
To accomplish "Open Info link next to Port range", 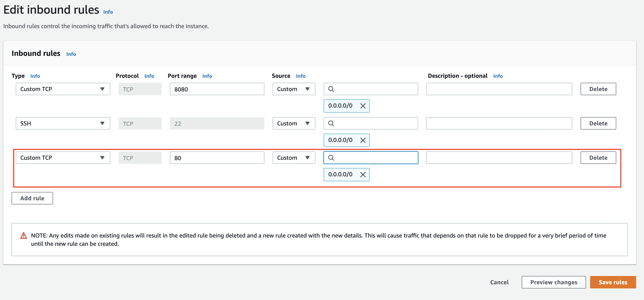I will [207, 76].
